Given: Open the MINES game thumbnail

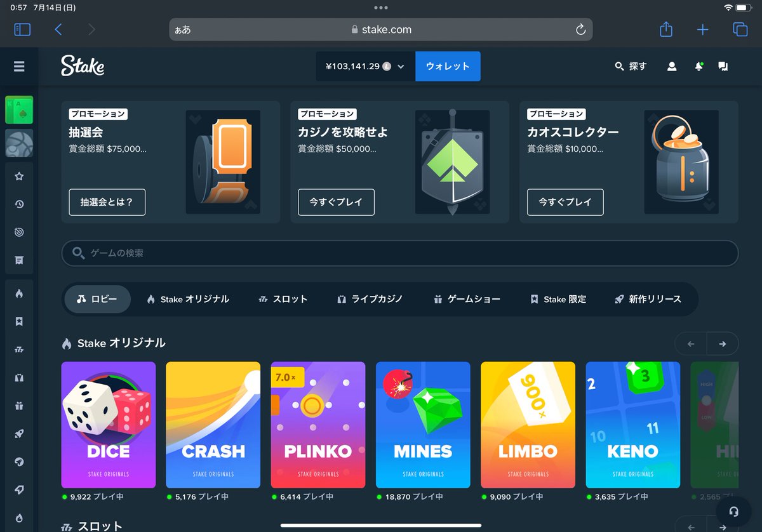Looking at the screenshot, I should point(423,425).
